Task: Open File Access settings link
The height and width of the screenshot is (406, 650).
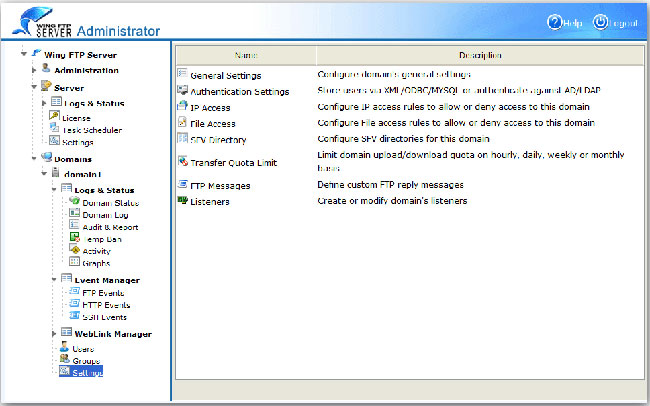Action: [x=213, y=124]
